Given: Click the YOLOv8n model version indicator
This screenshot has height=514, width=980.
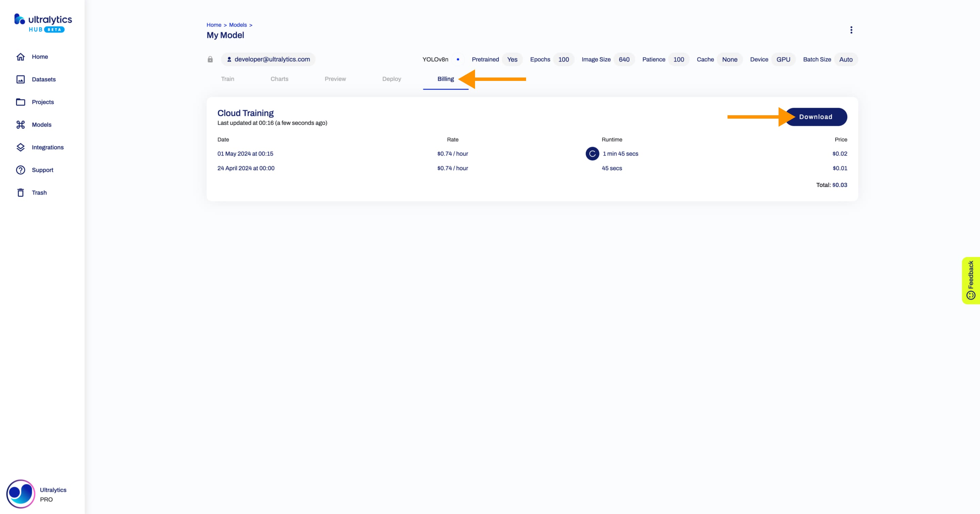Looking at the screenshot, I should tap(435, 59).
